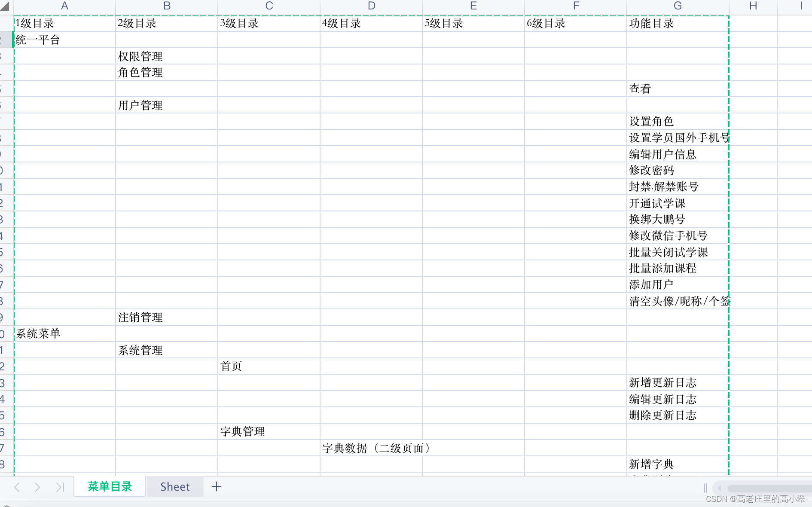Select the 开通试学课 cell
The image size is (812, 507).
(678, 203)
